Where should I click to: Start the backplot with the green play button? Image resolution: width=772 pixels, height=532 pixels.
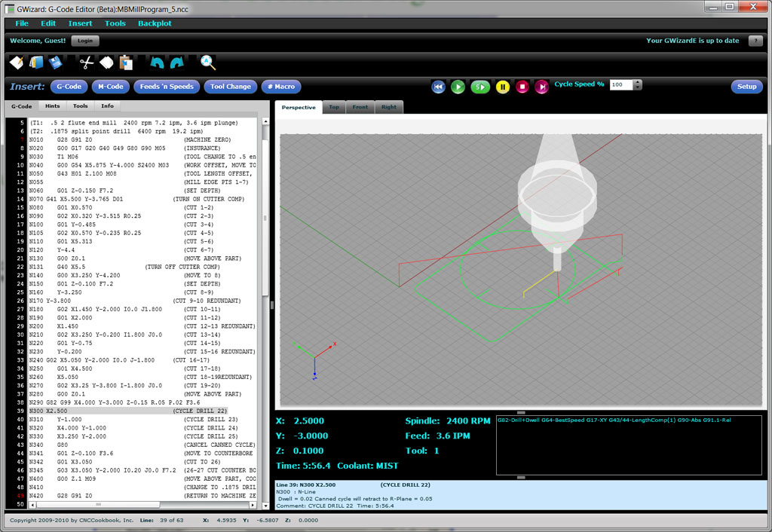click(458, 87)
